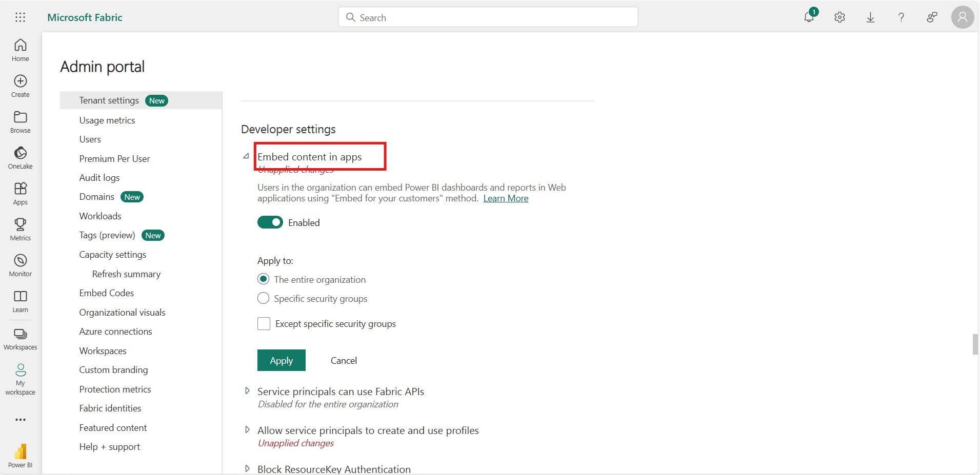Expand Service principals can use Fabric APIs

coord(247,391)
